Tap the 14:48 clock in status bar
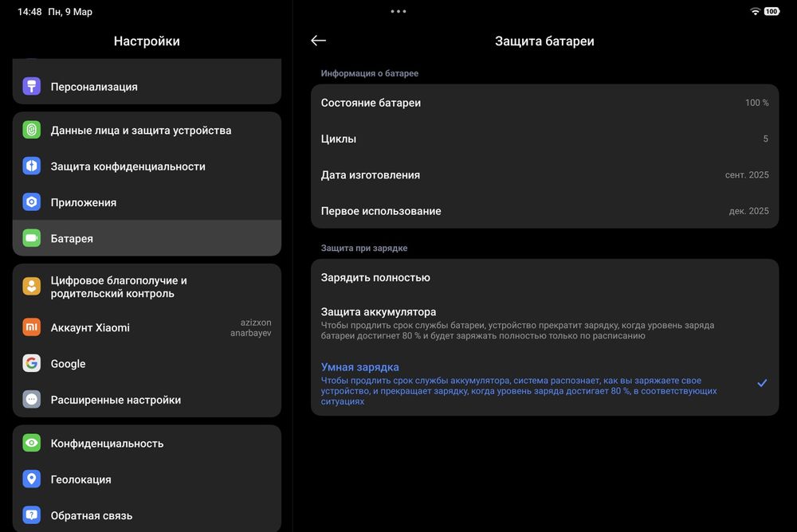Image resolution: width=797 pixels, height=532 pixels. click(x=29, y=12)
